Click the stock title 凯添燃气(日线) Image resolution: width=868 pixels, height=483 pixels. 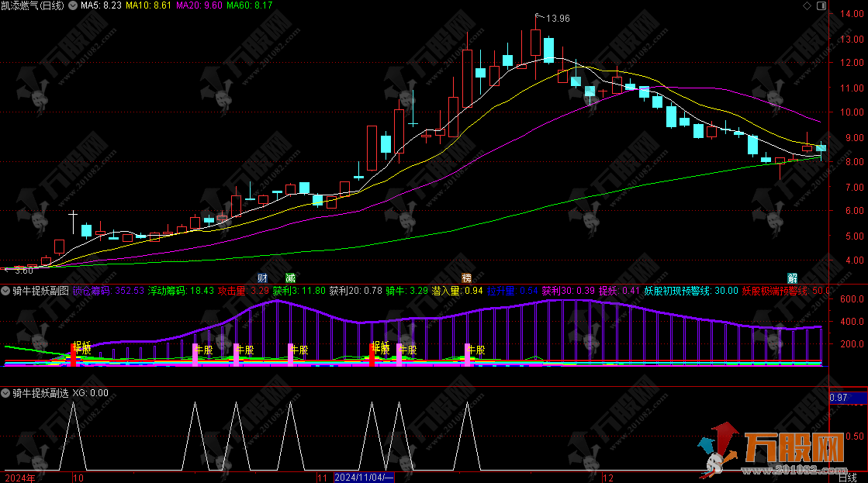(x=33, y=5)
